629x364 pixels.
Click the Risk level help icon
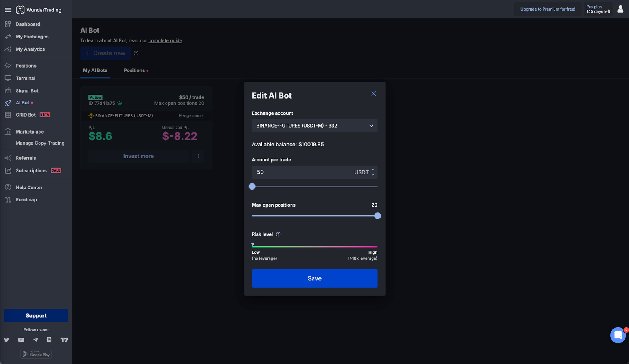(278, 234)
